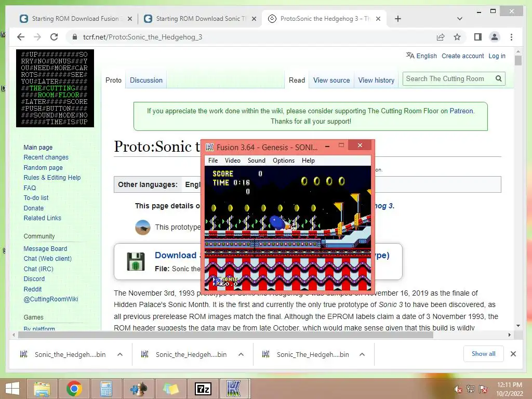Click page vertical scrollbar thumb
The width and height of the screenshot is (532, 399).
coord(518,60)
